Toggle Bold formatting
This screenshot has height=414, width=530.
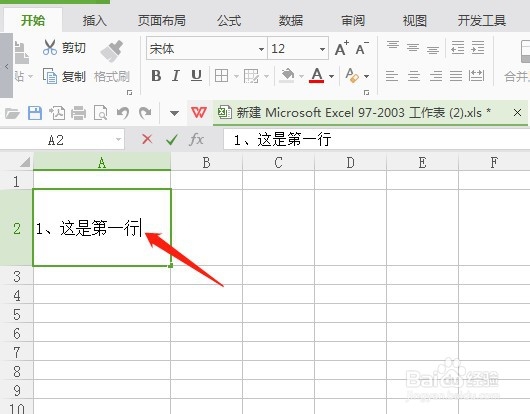[156, 76]
